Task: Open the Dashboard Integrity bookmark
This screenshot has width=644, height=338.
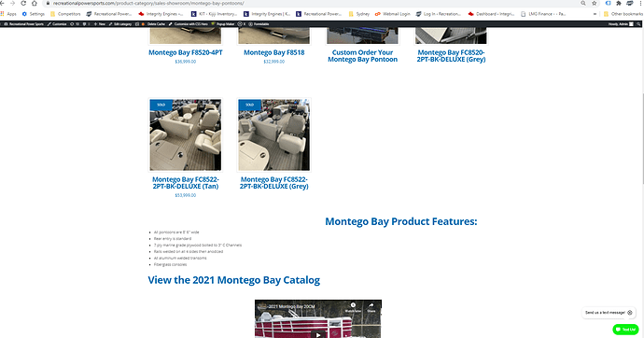Action: tap(491, 14)
